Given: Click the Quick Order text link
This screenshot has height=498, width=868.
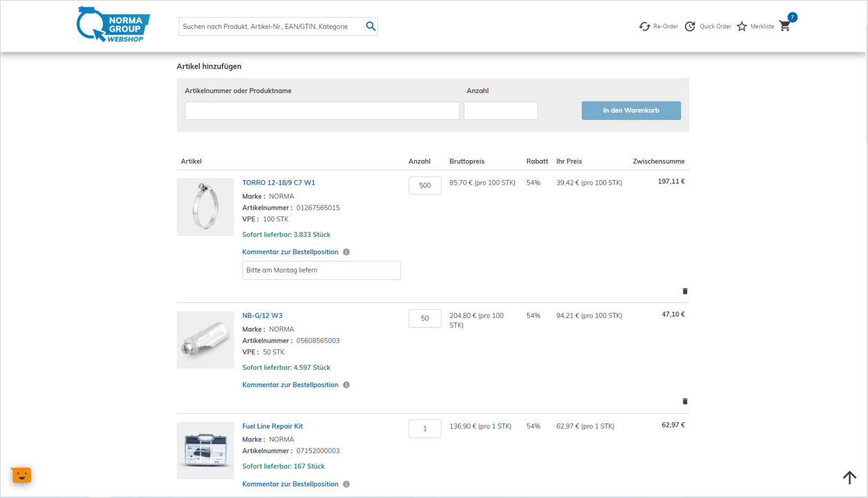Looking at the screenshot, I should tap(716, 26).
